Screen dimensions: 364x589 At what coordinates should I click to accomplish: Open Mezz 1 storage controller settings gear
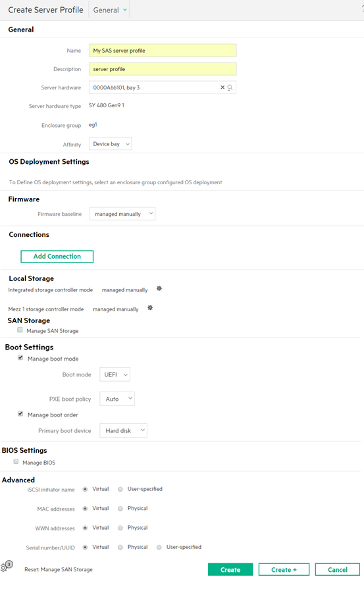[x=150, y=307]
